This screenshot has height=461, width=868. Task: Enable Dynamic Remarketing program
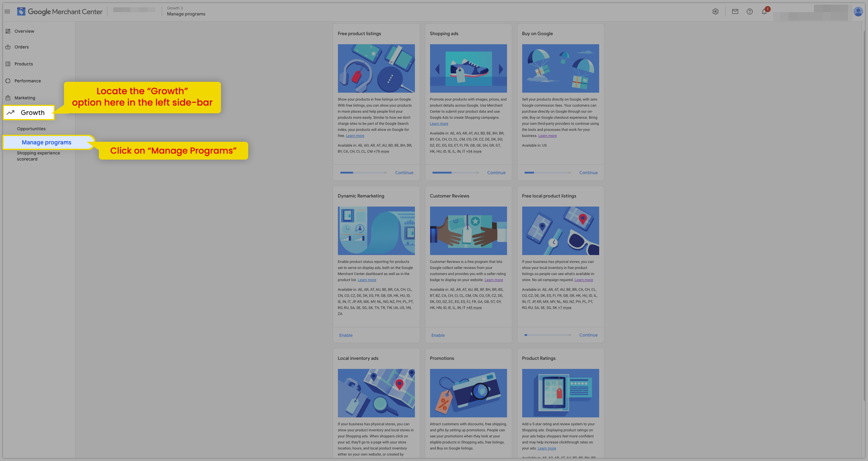[x=346, y=335]
